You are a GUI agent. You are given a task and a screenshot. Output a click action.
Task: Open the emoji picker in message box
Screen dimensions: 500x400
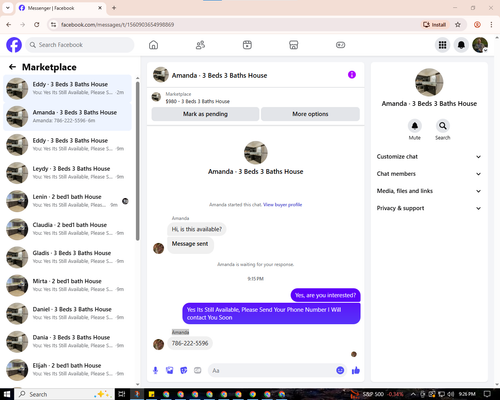(x=340, y=370)
